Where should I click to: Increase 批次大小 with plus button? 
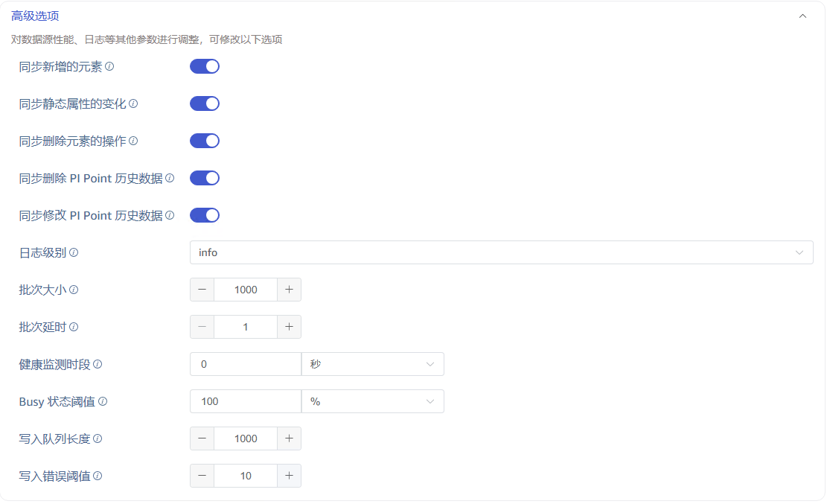289,290
